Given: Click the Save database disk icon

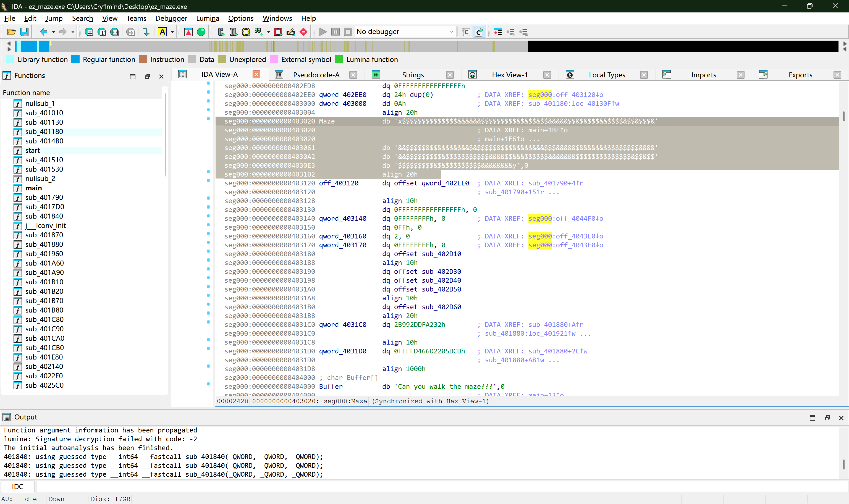Looking at the screenshot, I should [x=24, y=32].
